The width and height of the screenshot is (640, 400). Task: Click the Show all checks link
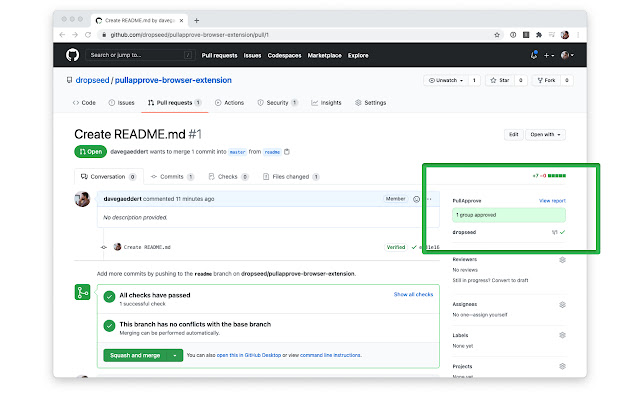click(413, 295)
